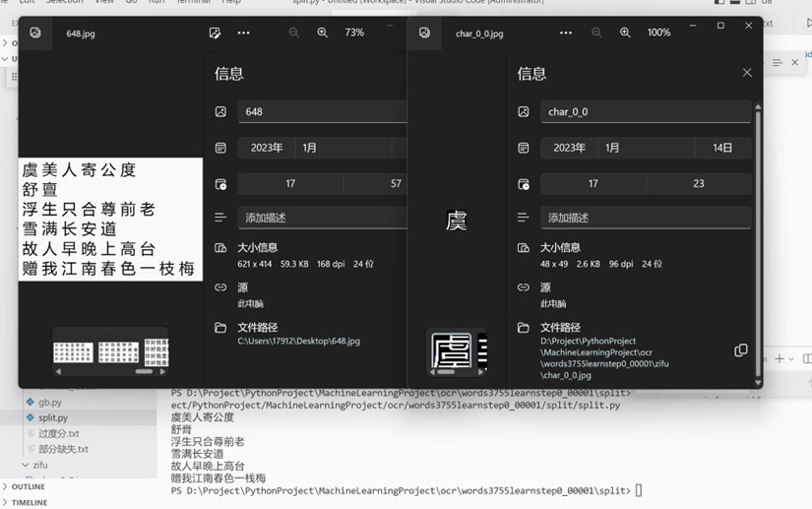Click the 100% zoom level
The width and height of the screenshot is (812, 509).
tap(658, 32)
